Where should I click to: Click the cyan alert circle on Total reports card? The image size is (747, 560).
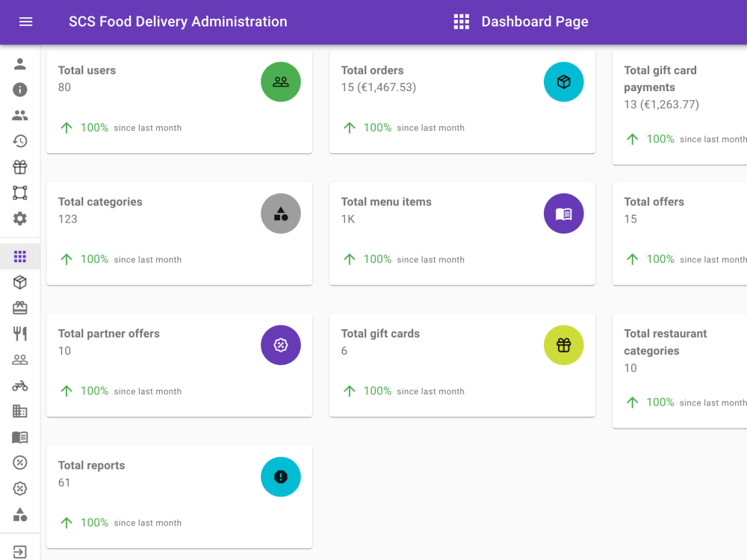281,476
